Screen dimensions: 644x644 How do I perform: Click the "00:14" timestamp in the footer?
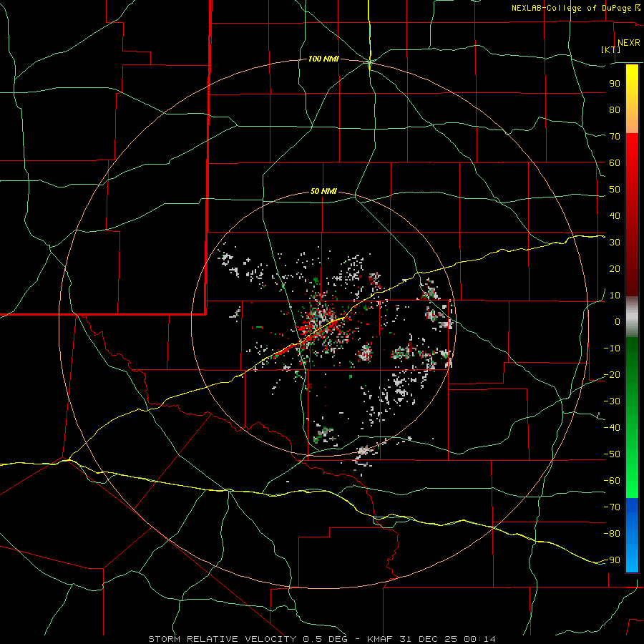tap(479, 639)
